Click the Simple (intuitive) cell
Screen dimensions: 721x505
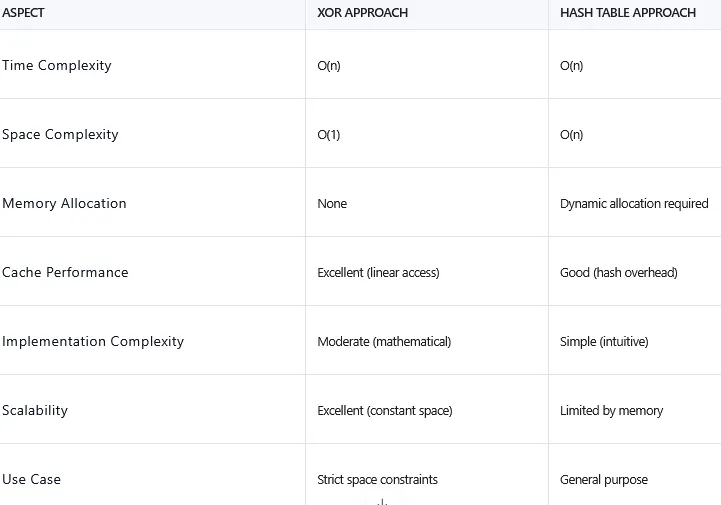[x=604, y=342]
